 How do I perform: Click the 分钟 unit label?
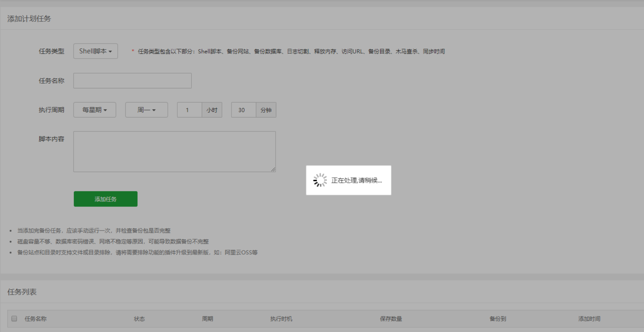(x=265, y=109)
